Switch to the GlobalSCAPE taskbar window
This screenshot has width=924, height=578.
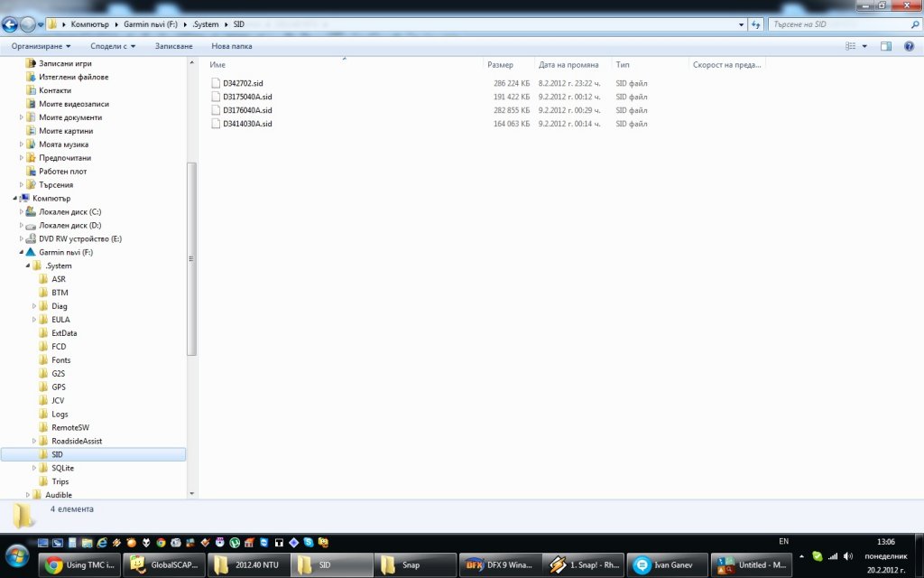tap(164, 565)
